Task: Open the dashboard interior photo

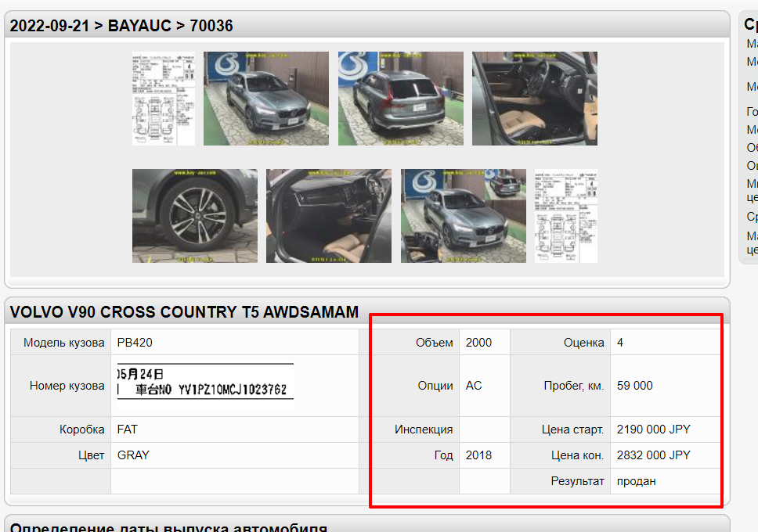Action: click(x=329, y=216)
